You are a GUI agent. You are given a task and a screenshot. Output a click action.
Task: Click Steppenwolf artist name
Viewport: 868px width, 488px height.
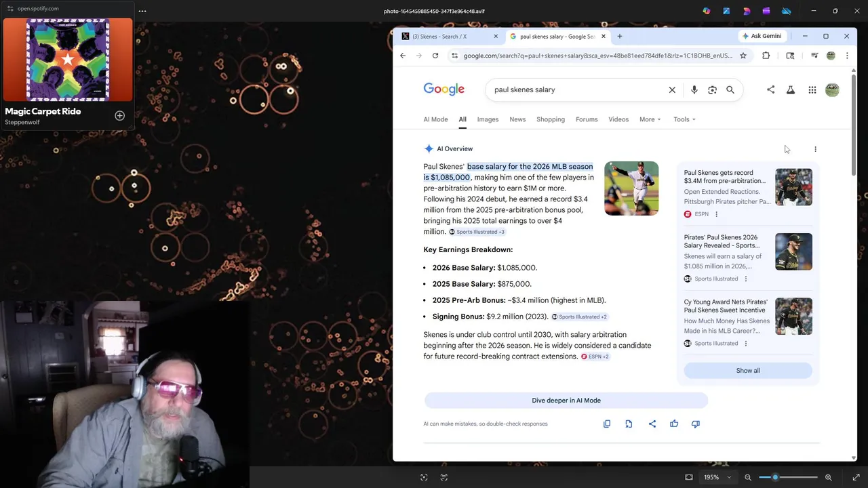pyautogui.click(x=22, y=123)
